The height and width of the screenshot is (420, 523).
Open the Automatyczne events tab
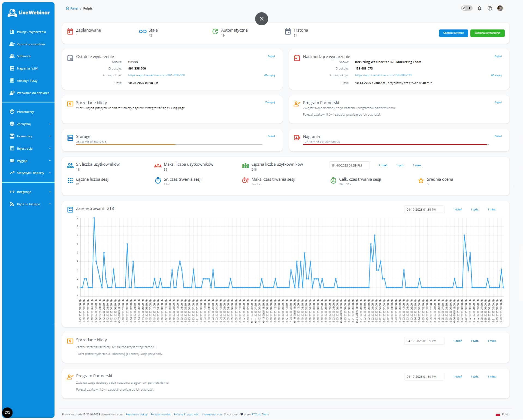(234, 30)
